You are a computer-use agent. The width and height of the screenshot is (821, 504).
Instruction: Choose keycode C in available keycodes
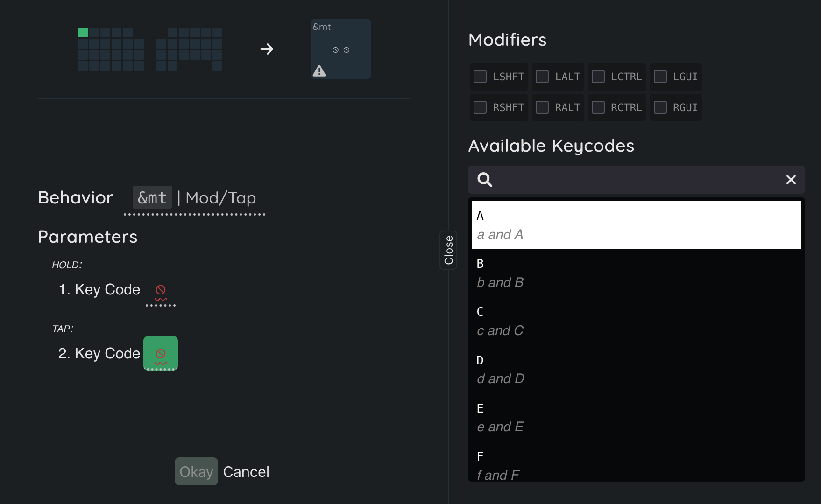pyautogui.click(x=636, y=321)
